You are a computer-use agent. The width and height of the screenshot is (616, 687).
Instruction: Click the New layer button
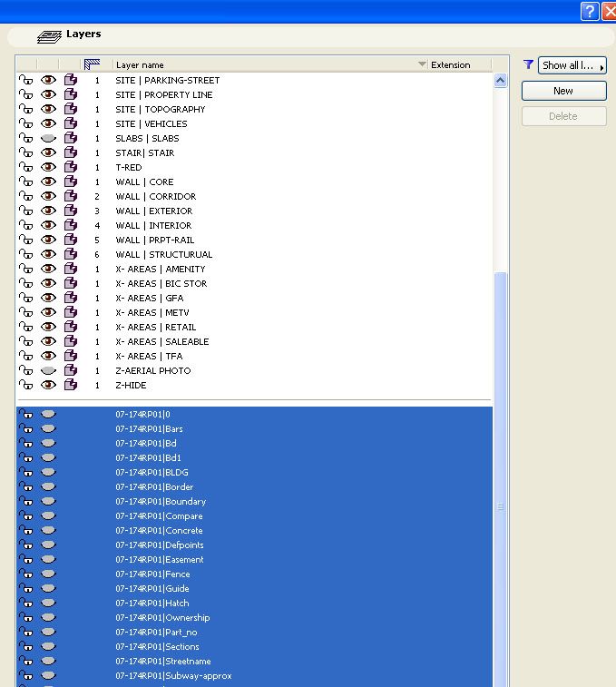coord(564,91)
